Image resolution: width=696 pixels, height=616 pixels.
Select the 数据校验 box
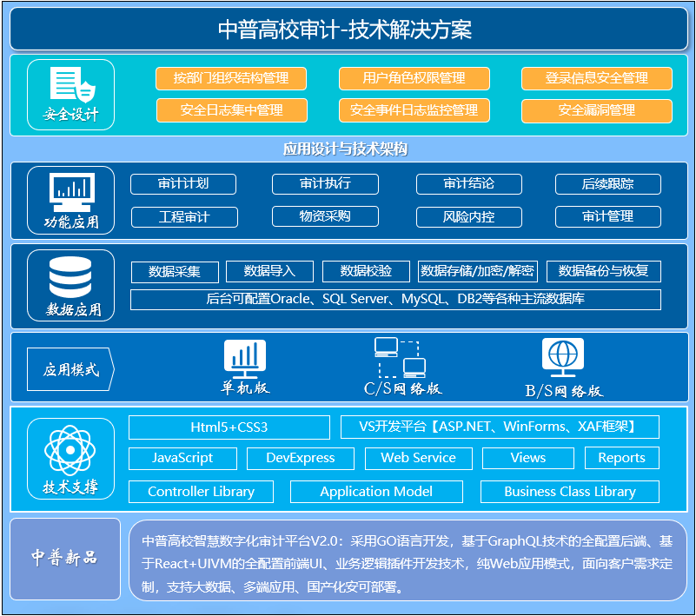pos(366,271)
